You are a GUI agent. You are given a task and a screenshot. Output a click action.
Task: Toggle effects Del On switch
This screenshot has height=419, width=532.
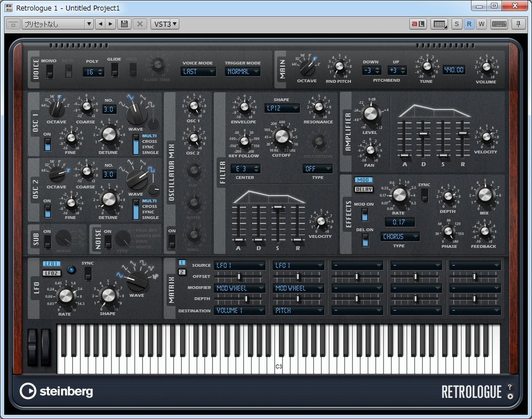pyautogui.click(x=365, y=240)
